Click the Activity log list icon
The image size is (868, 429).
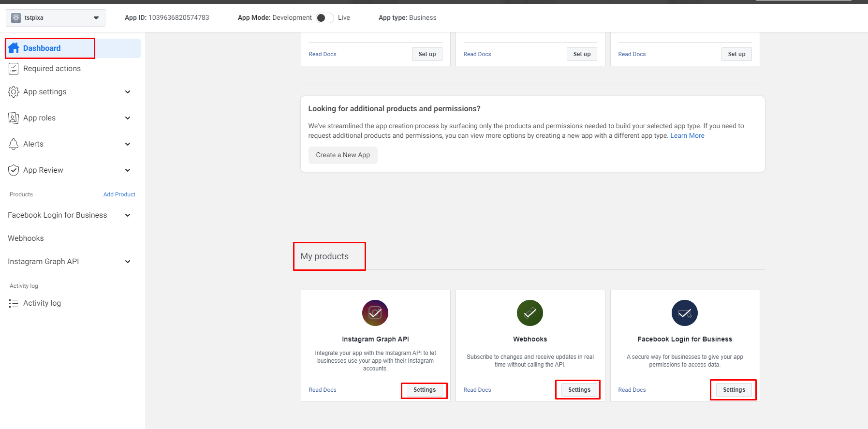14,303
